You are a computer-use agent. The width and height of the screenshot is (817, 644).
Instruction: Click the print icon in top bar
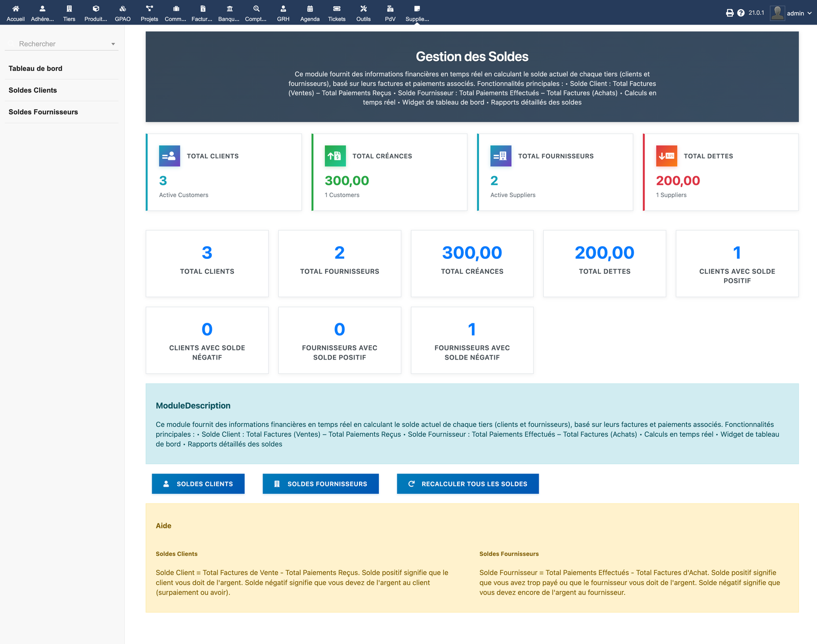point(729,13)
